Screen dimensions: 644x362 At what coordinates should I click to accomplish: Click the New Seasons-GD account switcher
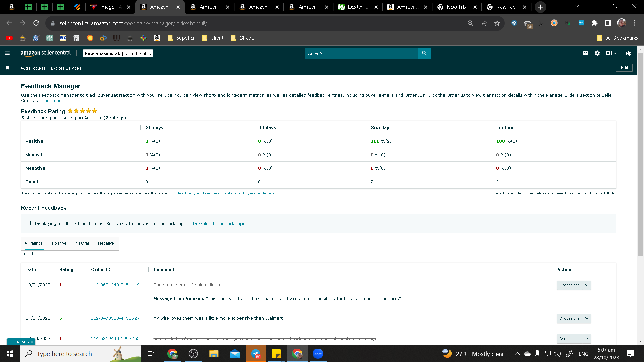(118, 53)
